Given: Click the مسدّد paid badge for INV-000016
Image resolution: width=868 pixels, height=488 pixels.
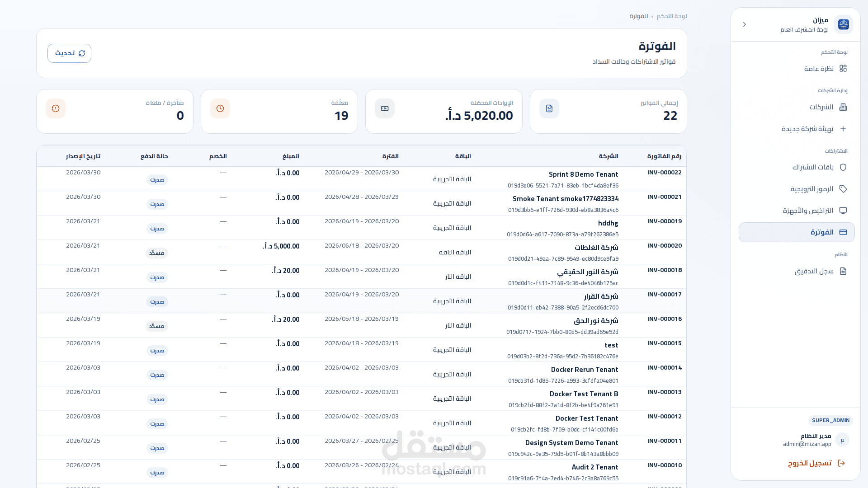Looking at the screenshot, I should pos(157,326).
